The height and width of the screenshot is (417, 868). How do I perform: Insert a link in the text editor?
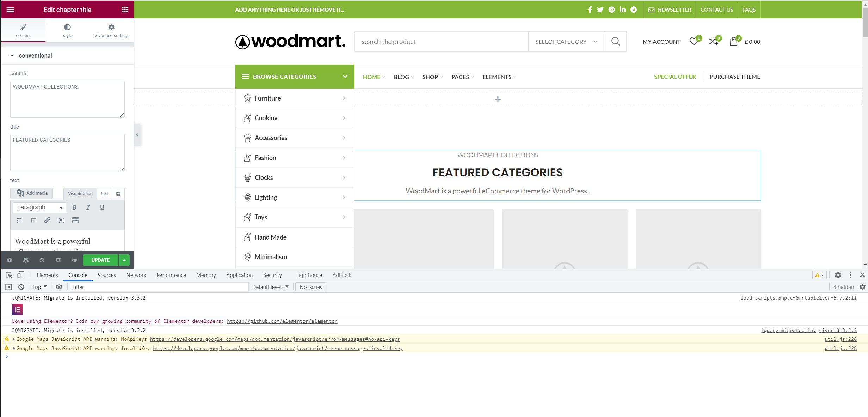coord(47,220)
